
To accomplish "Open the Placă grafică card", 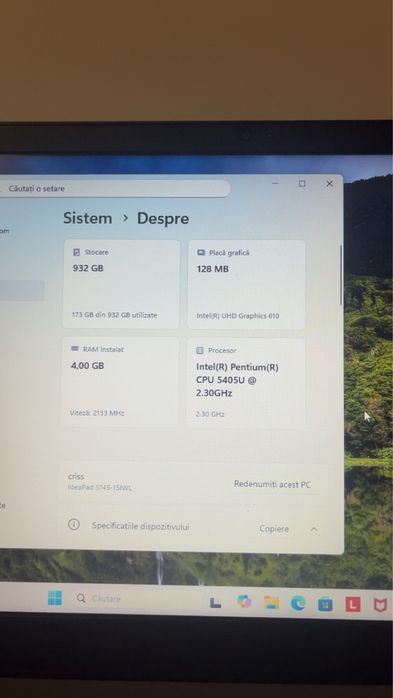I will [247, 285].
